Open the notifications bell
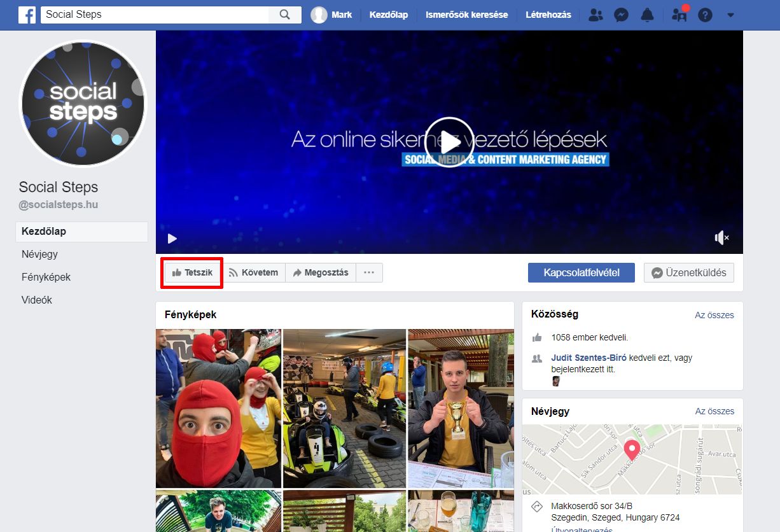Image resolution: width=780 pixels, height=532 pixels. click(x=647, y=15)
